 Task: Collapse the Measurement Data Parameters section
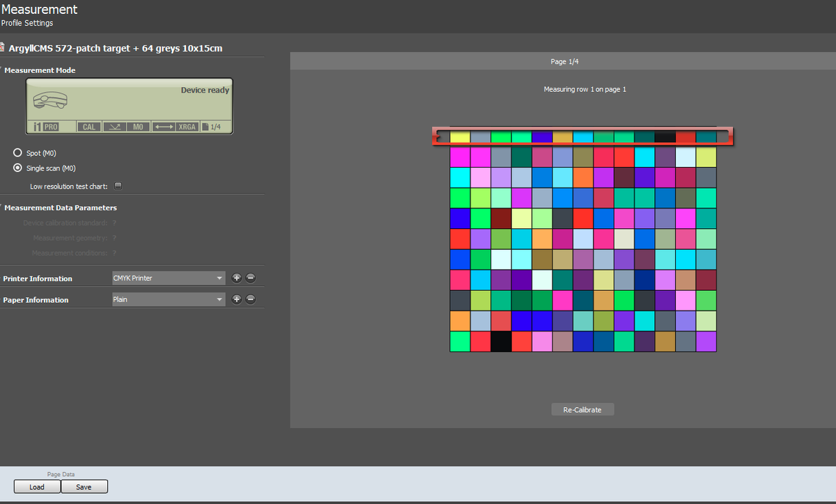tap(2, 207)
